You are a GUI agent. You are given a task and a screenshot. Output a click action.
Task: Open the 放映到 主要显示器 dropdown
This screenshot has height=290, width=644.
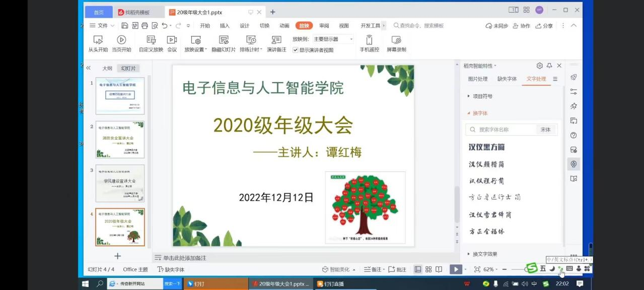[x=333, y=39]
